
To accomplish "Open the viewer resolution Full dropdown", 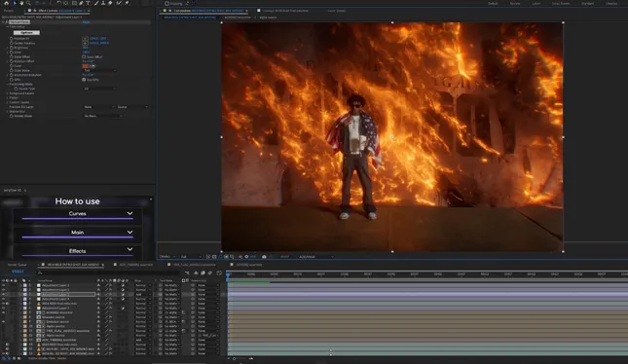I will [x=190, y=257].
